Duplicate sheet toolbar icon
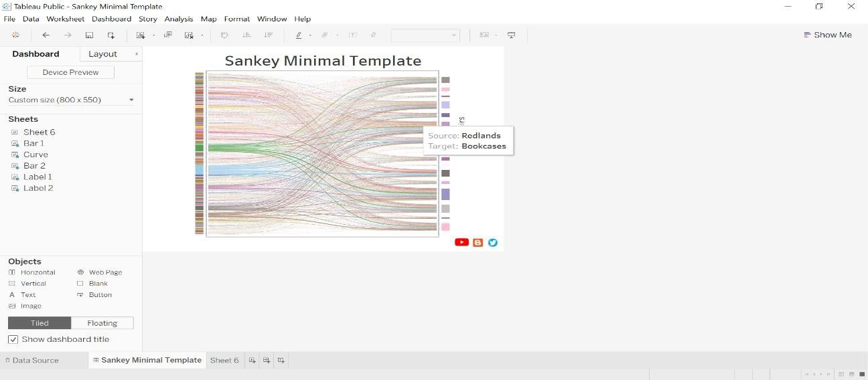Image resolution: width=868 pixels, height=380 pixels. [x=168, y=35]
